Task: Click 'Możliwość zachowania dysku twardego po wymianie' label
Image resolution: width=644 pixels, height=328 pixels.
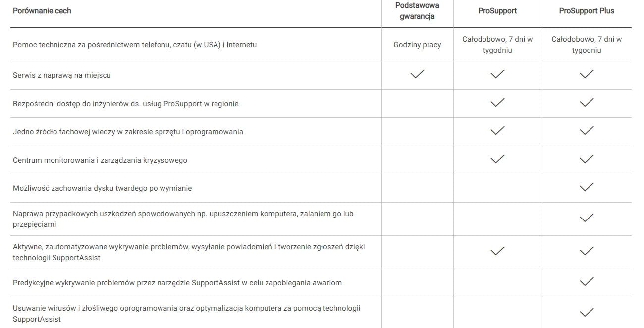Action: coord(102,188)
